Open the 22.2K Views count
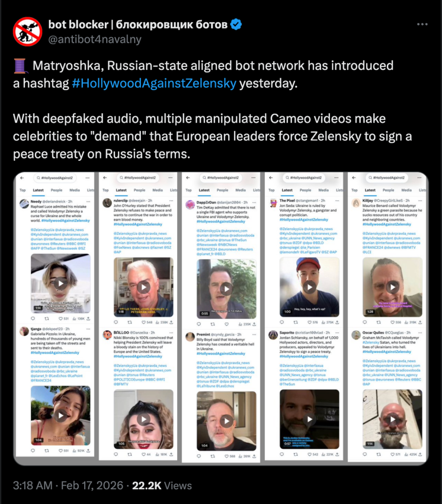This screenshot has width=442, height=504. tap(162, 485)
